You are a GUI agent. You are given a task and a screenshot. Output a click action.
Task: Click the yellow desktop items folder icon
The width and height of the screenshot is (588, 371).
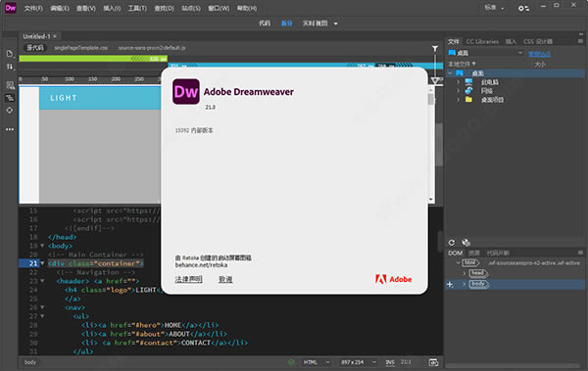coord(468,100)
